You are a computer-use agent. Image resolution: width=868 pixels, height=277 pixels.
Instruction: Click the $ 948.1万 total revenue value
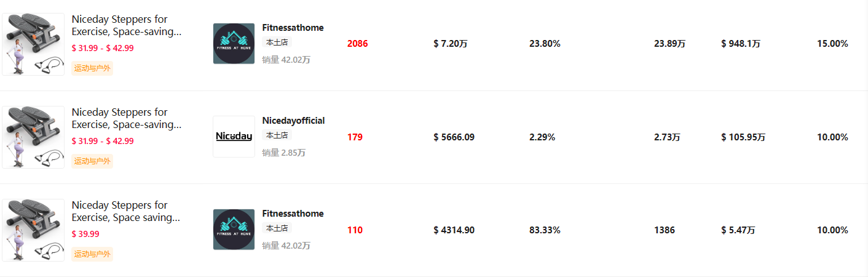pyautogui.click(x=741, y=44)
